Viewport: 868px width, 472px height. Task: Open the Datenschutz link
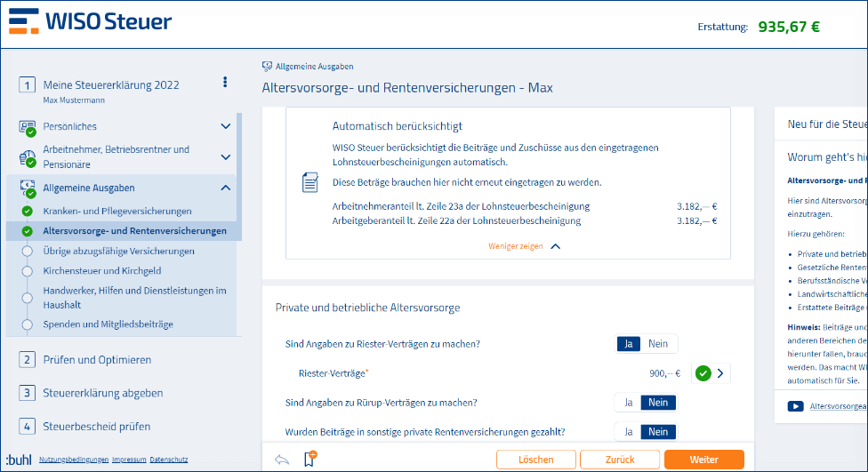[x=168, y=460]
